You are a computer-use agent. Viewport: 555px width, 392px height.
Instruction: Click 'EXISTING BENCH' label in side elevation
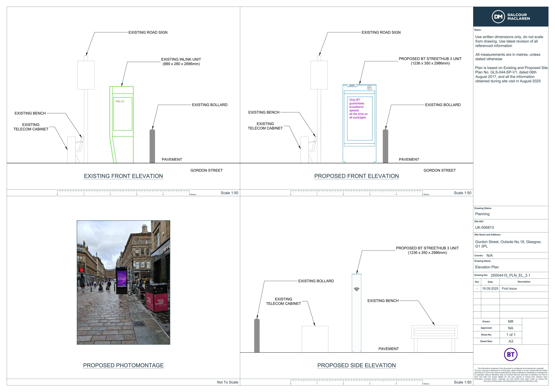383,301
